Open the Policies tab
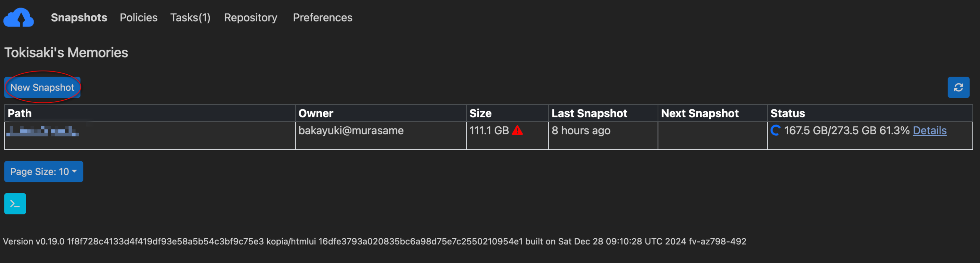 [139, 17]
